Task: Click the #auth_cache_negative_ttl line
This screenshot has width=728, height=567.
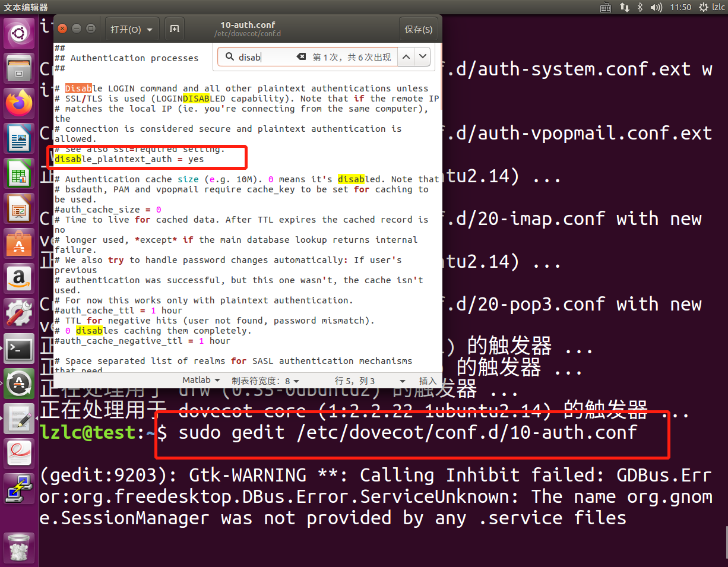Action: (142, 341)
